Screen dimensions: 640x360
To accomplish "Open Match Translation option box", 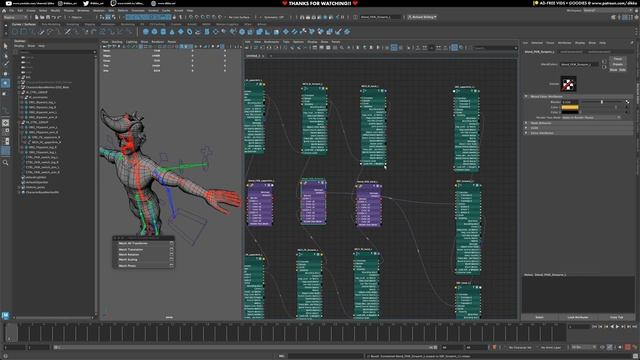I will [x=171, y=249].
